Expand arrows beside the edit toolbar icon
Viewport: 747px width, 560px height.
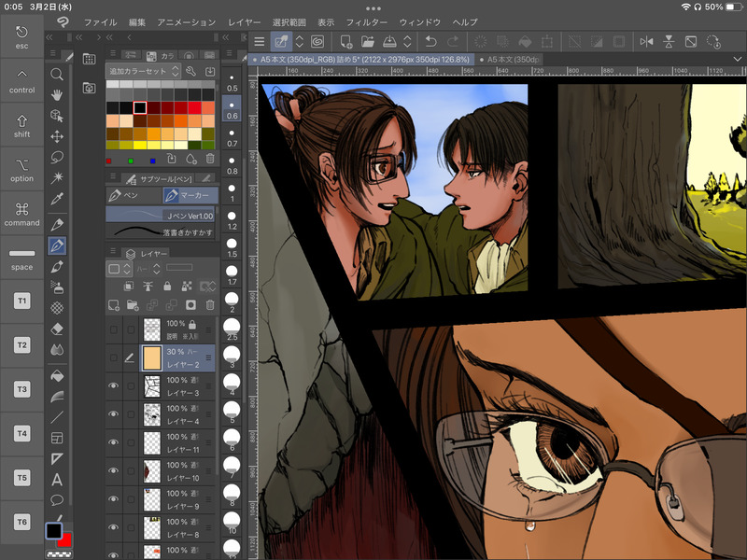tap(299, 42)
